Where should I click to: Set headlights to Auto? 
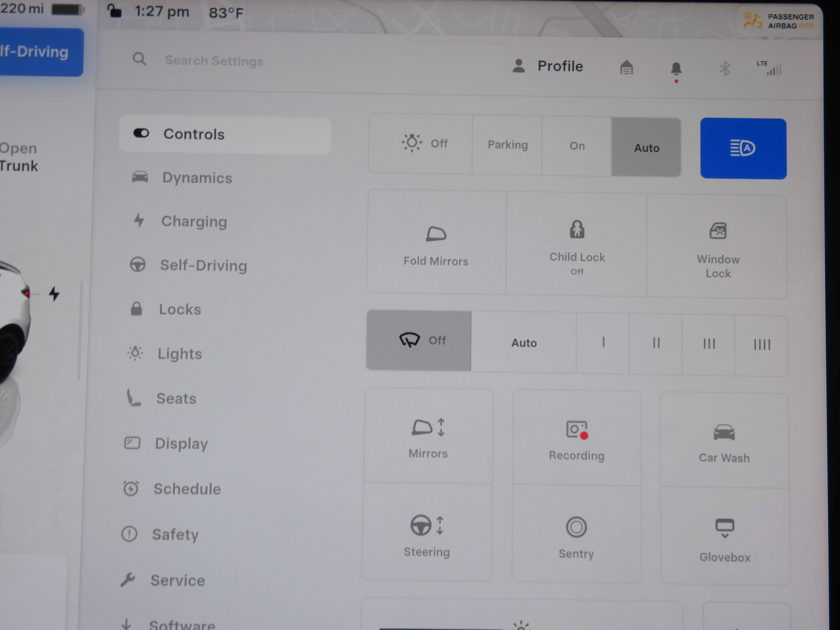646,147
